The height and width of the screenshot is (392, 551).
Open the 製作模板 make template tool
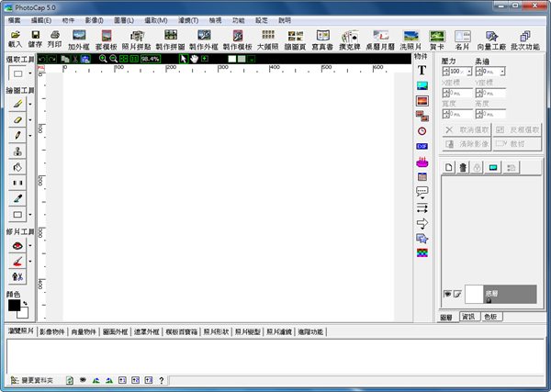click(238, 39)
